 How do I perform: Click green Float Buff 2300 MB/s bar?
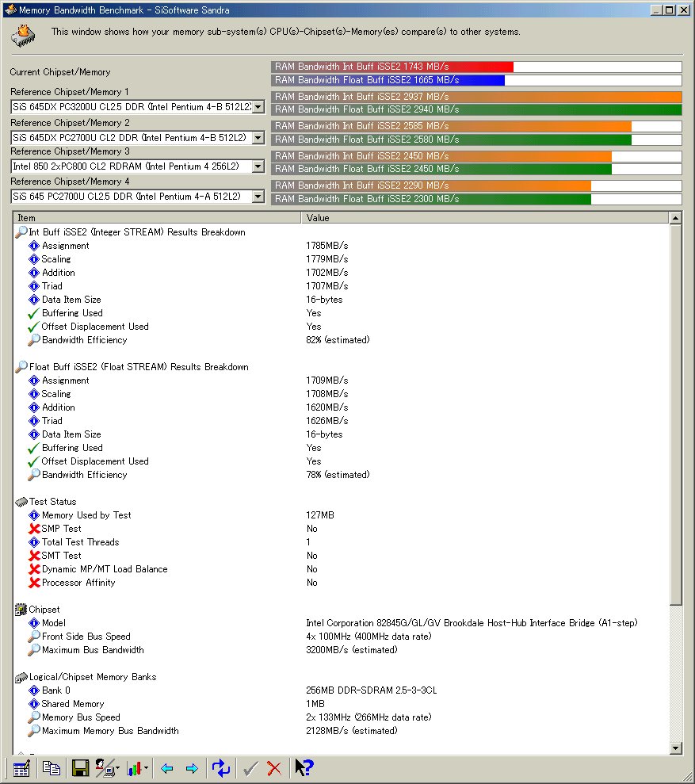pyautogui.click(x=431, y=199)
